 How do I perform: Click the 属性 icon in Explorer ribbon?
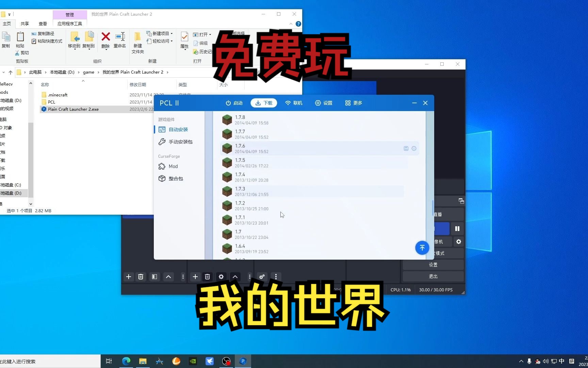click(x=184, y=37)
